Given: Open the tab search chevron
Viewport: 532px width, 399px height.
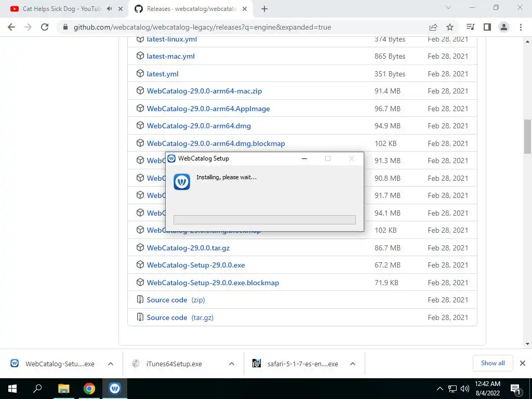Looking at the screenshot, I should [x=448, y=7].
